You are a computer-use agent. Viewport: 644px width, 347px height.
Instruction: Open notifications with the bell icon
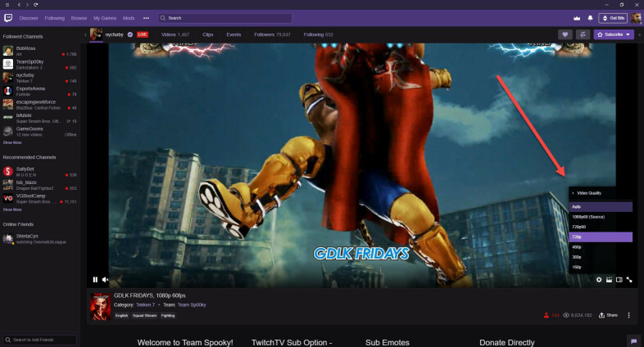click(x=590, y=18)
